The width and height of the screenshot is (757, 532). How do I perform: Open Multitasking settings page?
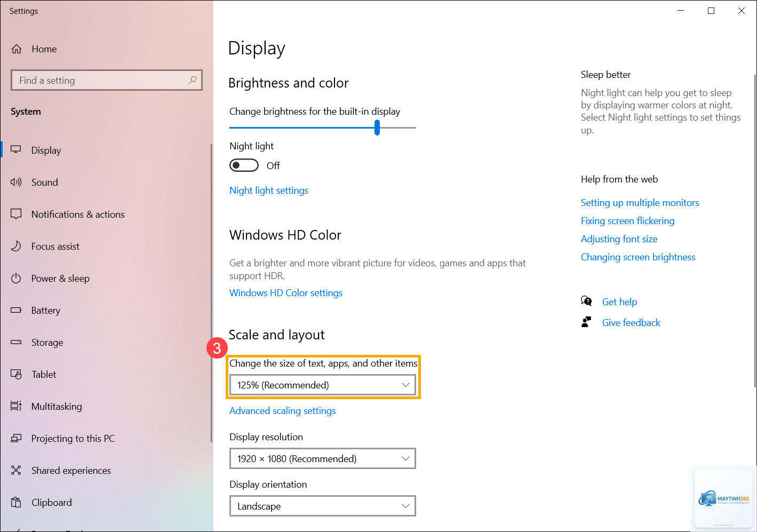click(x=57, y=406)
